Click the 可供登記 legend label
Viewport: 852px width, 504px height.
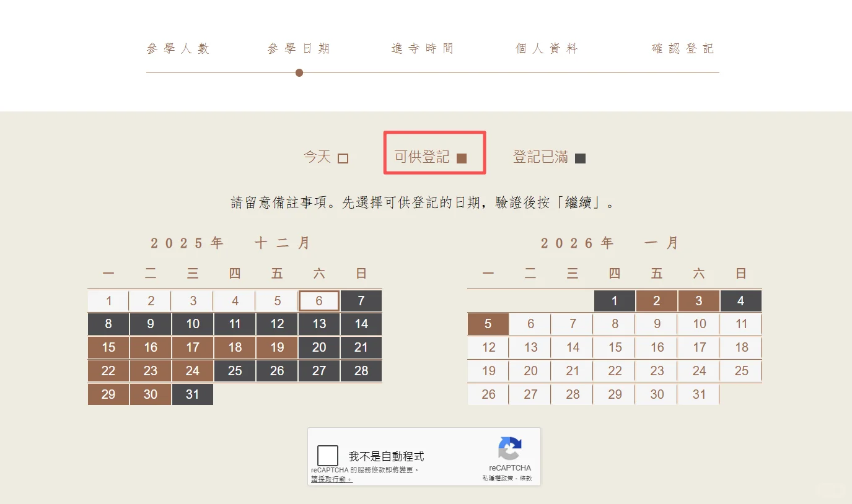[x=422, y=157]
